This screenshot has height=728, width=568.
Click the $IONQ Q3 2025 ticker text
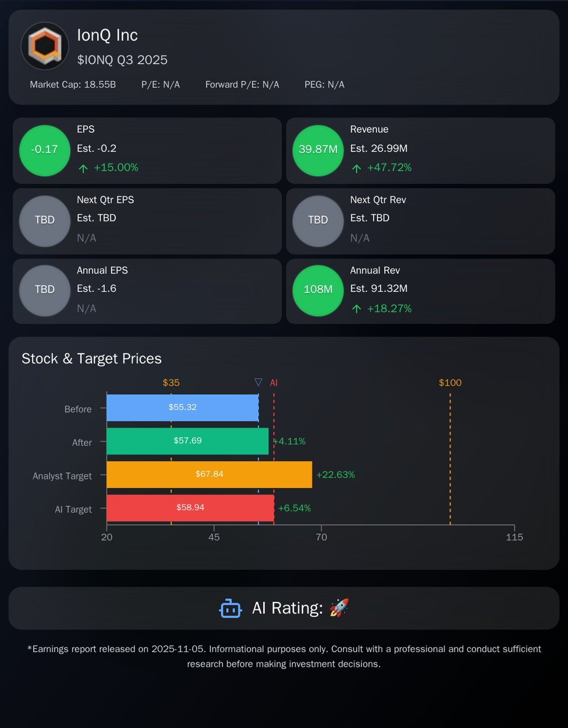click(122, 60)
